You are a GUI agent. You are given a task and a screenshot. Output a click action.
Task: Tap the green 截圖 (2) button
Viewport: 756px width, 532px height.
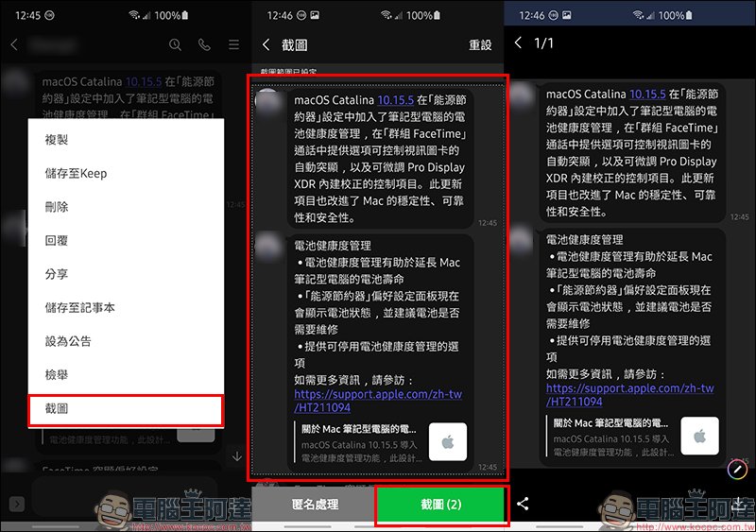pyautogui.click(x=440, y=505)
